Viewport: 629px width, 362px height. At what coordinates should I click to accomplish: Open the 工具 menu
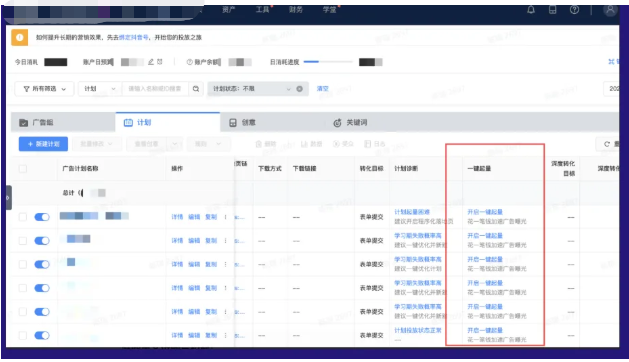click(x=262, y=10)
